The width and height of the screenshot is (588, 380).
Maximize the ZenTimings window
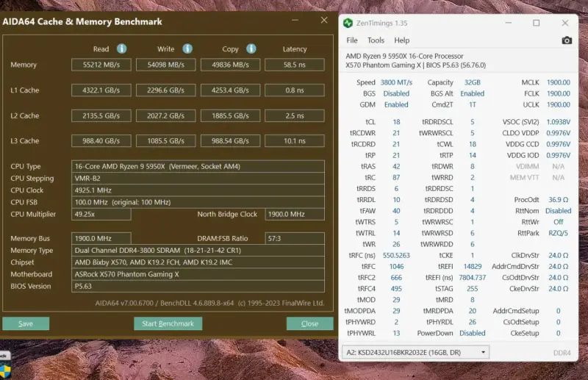537,23
